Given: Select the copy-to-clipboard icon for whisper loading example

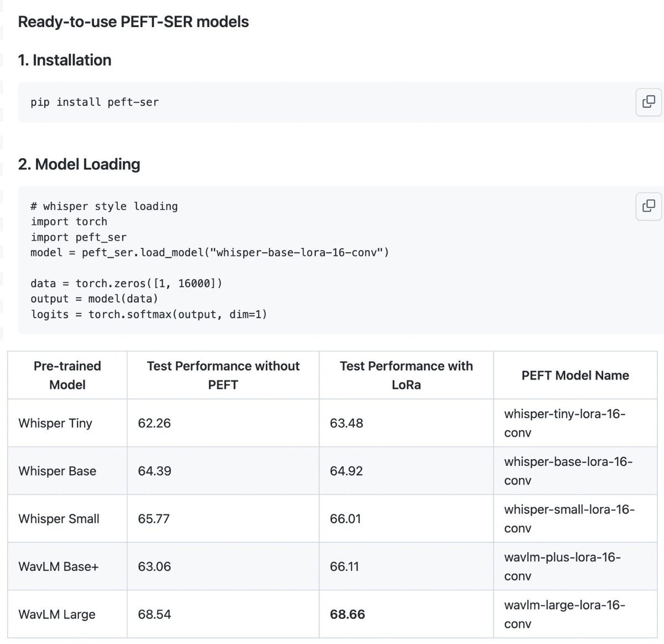Looking at the screenshot, I should point(648,206).
